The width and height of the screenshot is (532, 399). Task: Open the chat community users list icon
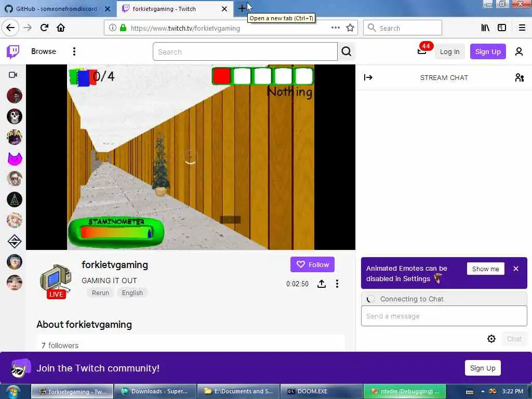(519, 78)
